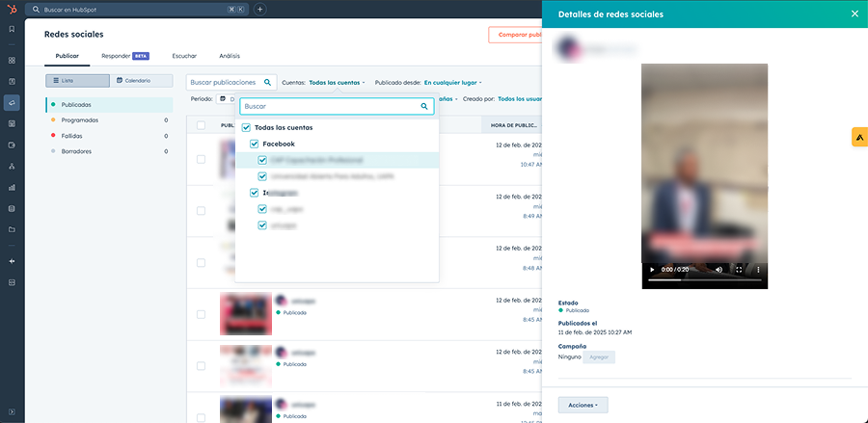Expand the left navigation sidebar
Viewport: 868px width, 423px height.
[x=12, y=411]
